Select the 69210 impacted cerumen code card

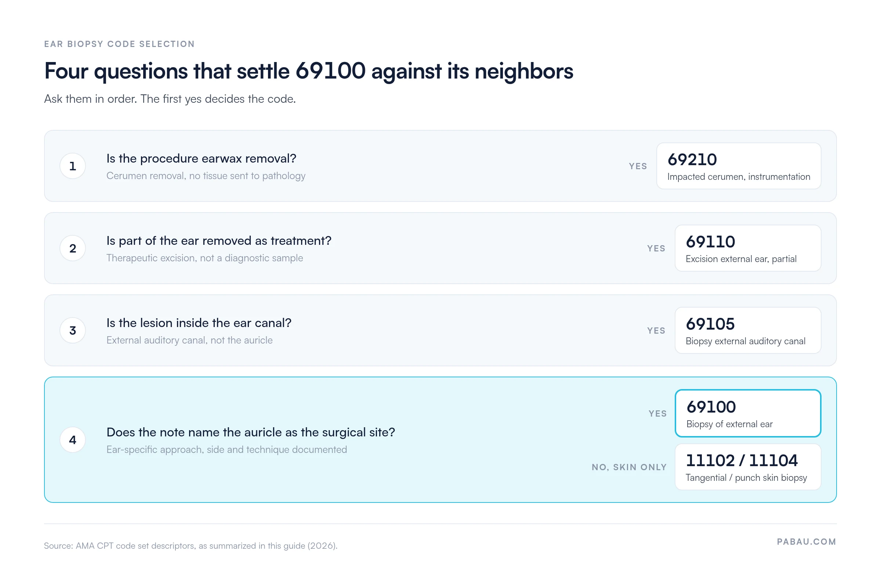739,166
